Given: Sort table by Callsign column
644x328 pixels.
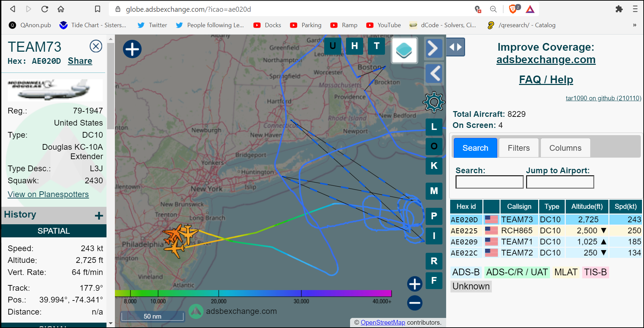Looking at the screenshot, I should click(519, 206).
